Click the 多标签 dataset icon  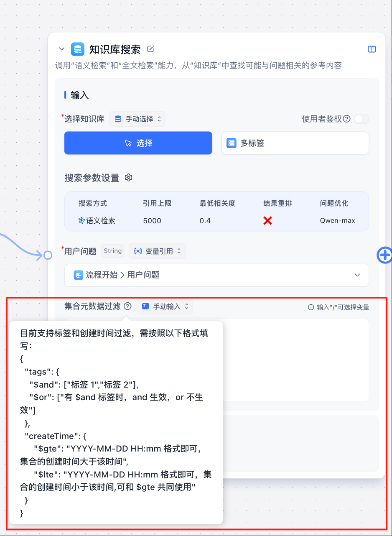232,143
